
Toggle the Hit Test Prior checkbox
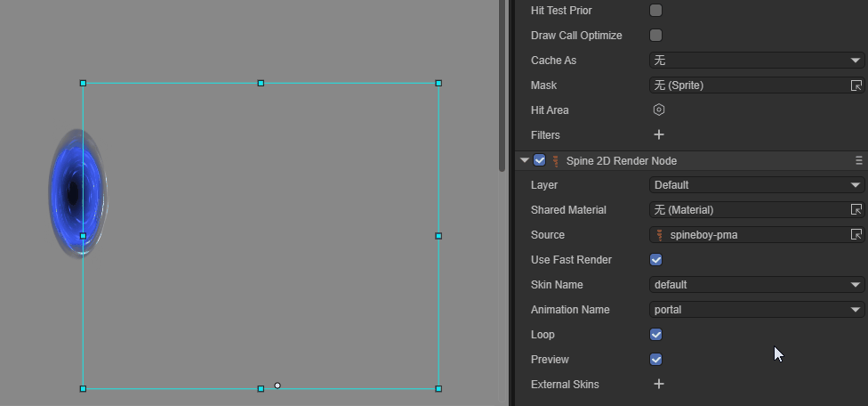click(655, 11)
